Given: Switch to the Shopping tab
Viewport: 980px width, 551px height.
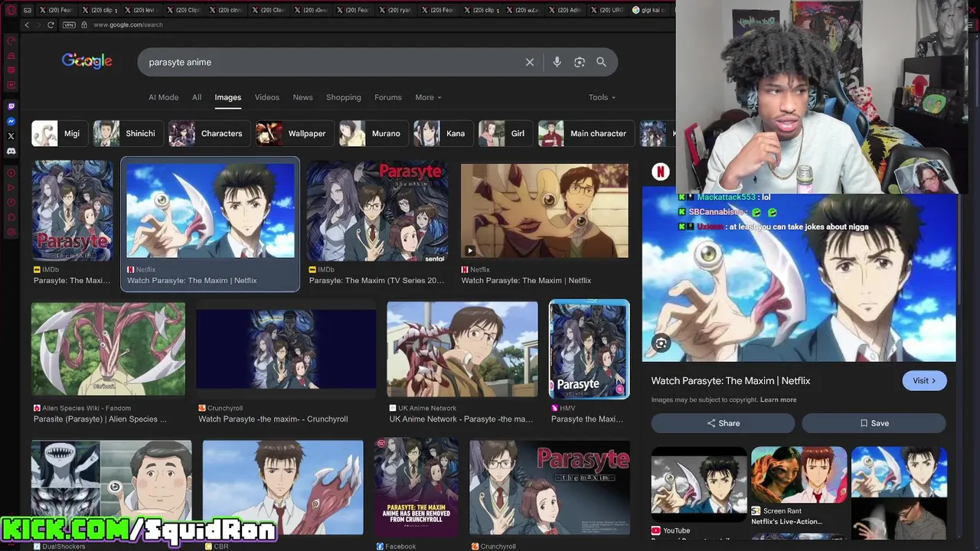Looking at the screenshot, I should pos(343,97).
